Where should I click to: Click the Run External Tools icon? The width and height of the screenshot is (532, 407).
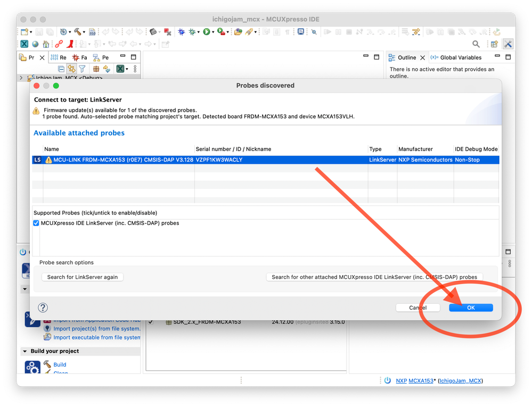coord(221,32)
